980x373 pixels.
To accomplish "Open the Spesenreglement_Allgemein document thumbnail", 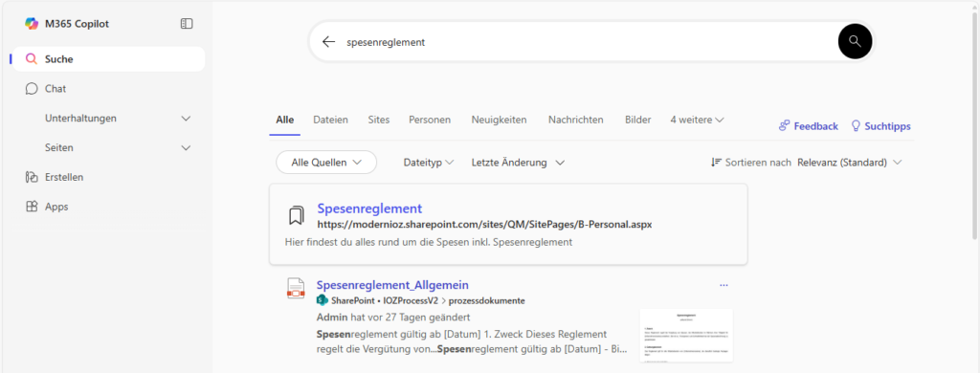I will point(686,335).
